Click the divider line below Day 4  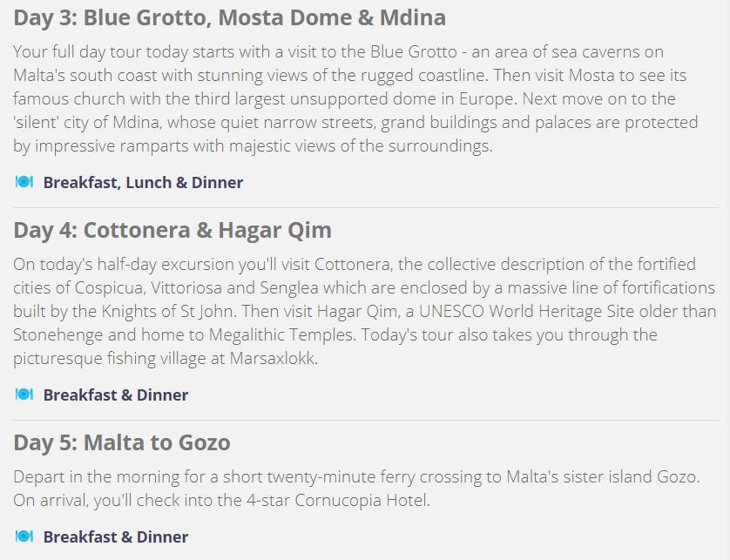tap(366, 421)
